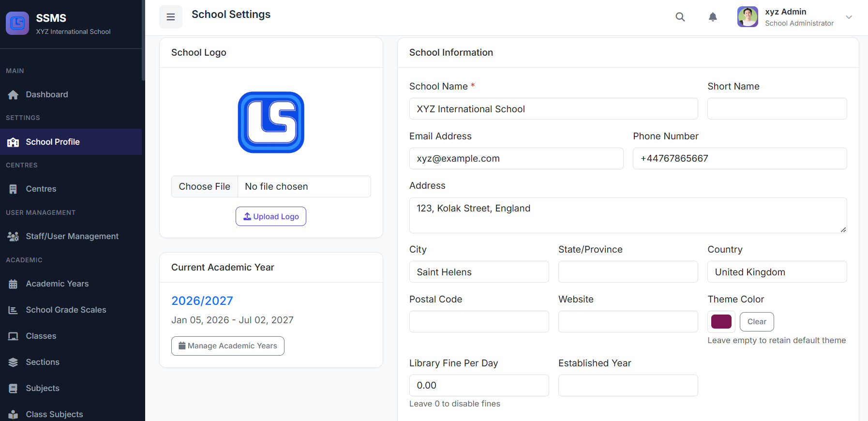The width and height of the screenshot is (868, 421).
Task: Focus the Short Name input field
Action: [x=777, y=109]
